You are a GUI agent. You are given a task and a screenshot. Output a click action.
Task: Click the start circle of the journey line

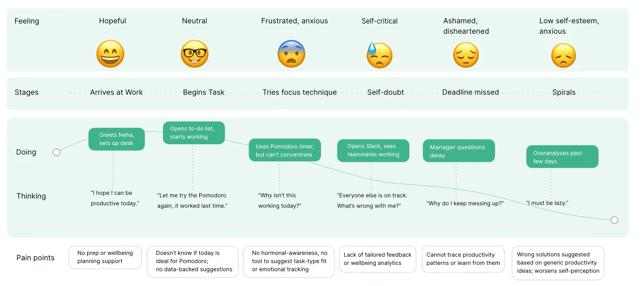(x=56, y=152)
